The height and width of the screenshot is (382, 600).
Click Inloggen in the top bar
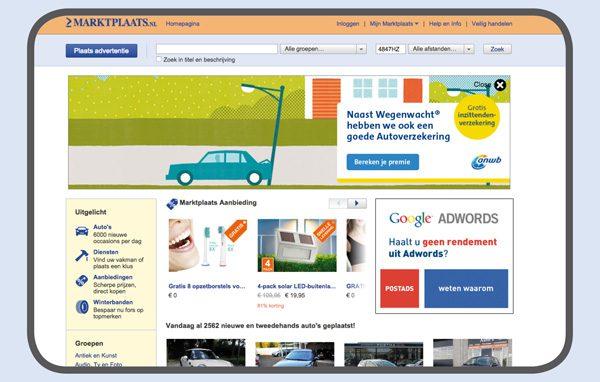[348, 24]
